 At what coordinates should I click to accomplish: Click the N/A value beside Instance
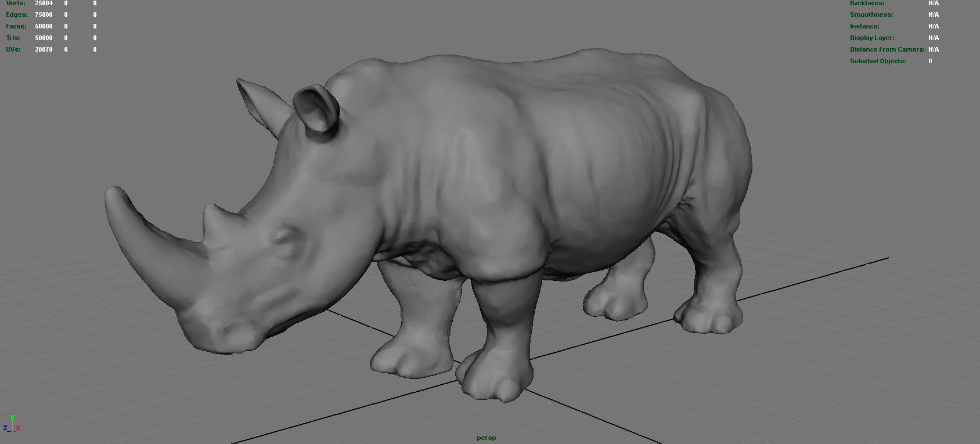point(934,26)
